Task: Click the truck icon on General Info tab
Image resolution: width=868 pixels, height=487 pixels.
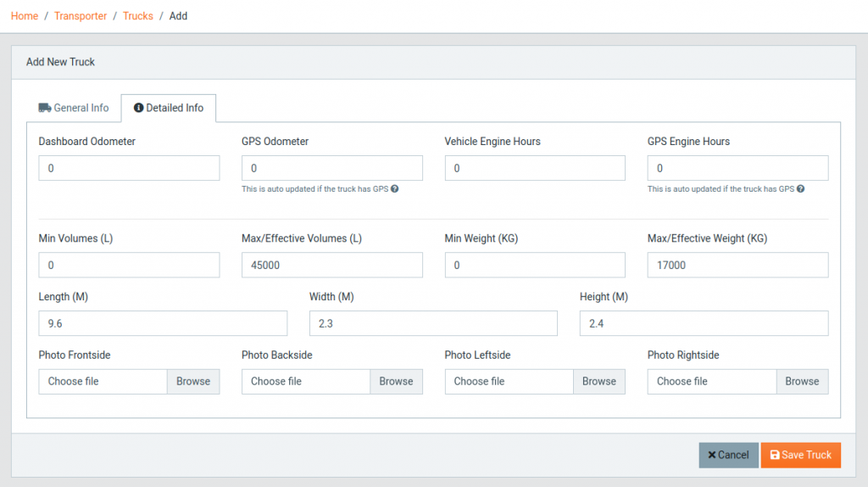Action: (45, 108)
